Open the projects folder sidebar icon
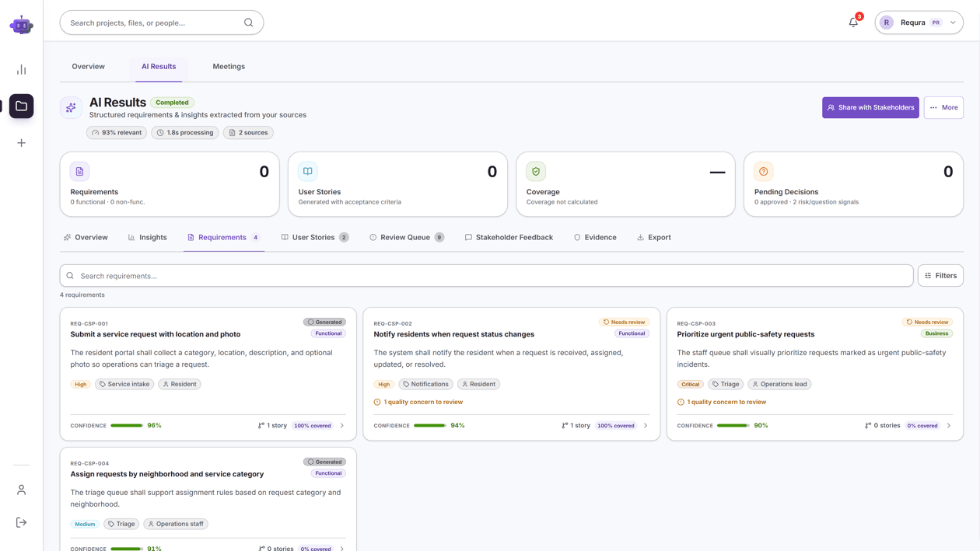This screenshot has width=980, height=551. 21,106
